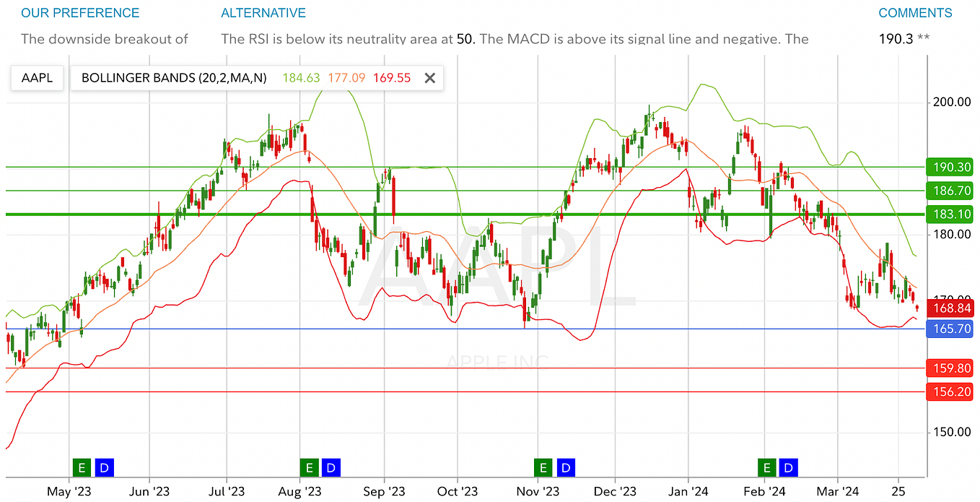
Task: Open the D dividend marker near Feb '24
Action: click(x=787, y=467)
